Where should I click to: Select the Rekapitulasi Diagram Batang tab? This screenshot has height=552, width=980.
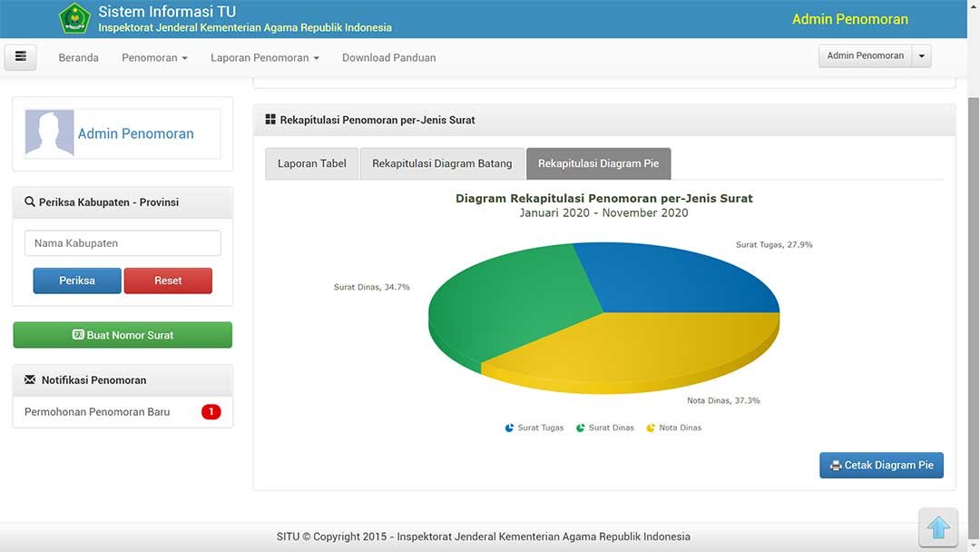point(442,164)
